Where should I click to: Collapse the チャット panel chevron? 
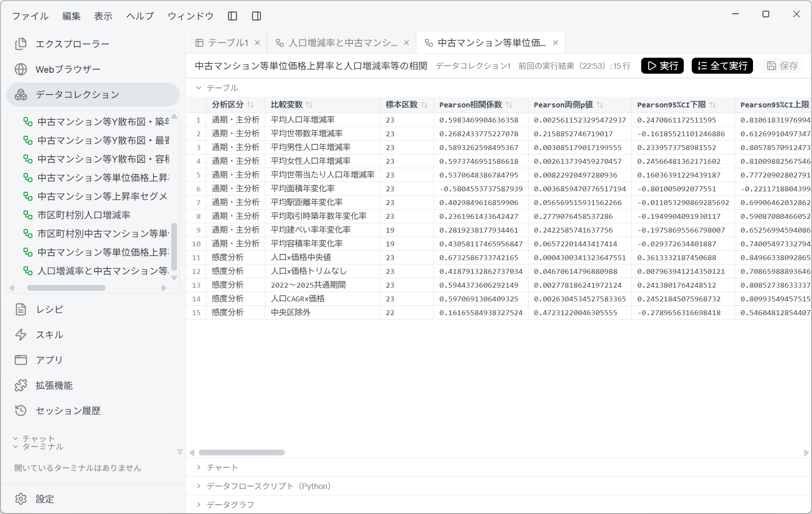[x=16, y=439]
